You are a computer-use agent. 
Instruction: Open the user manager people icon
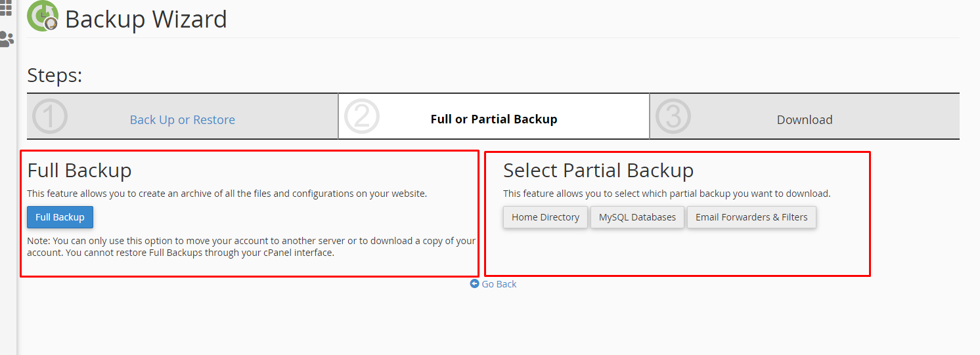pyautogui.click(x=7, y=39)
